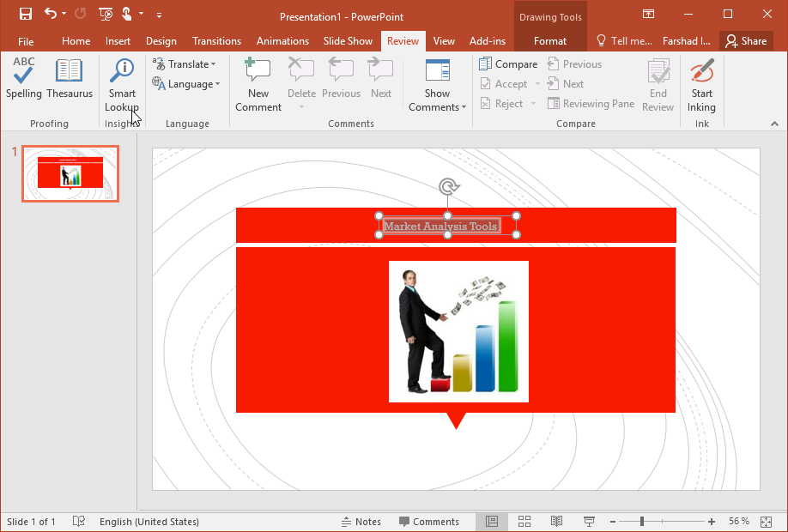Open the Farshad account name
The image size is (788, 532).
[687, 41]
